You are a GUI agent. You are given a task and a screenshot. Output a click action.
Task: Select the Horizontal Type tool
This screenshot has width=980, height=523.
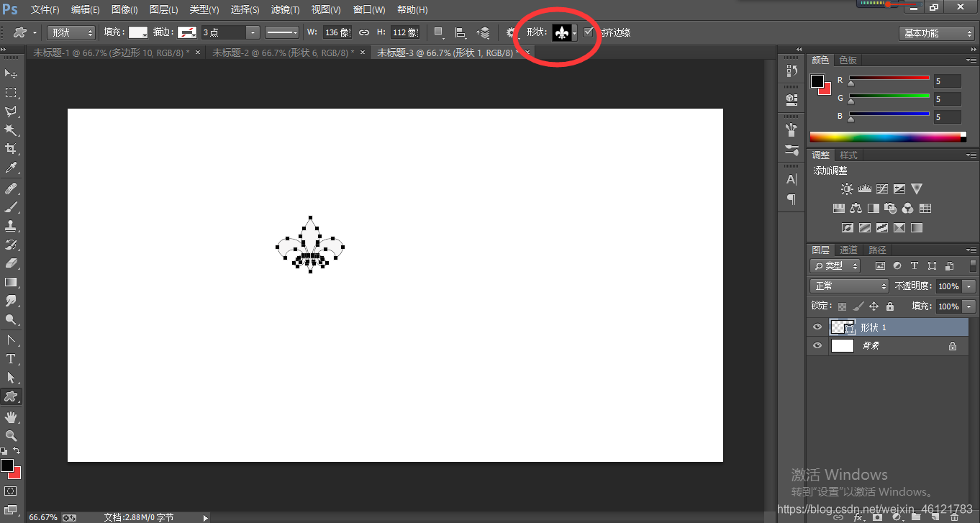pos(12,358)
